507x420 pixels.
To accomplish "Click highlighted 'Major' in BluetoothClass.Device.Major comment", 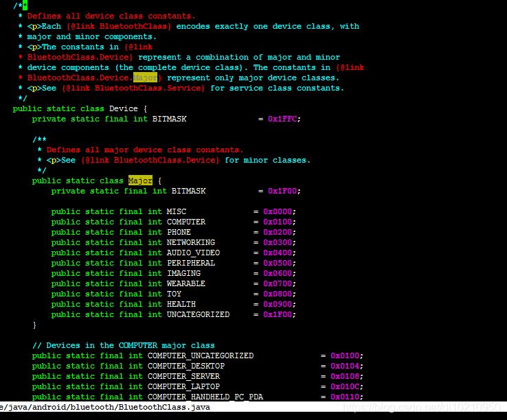I will [145, 78].
